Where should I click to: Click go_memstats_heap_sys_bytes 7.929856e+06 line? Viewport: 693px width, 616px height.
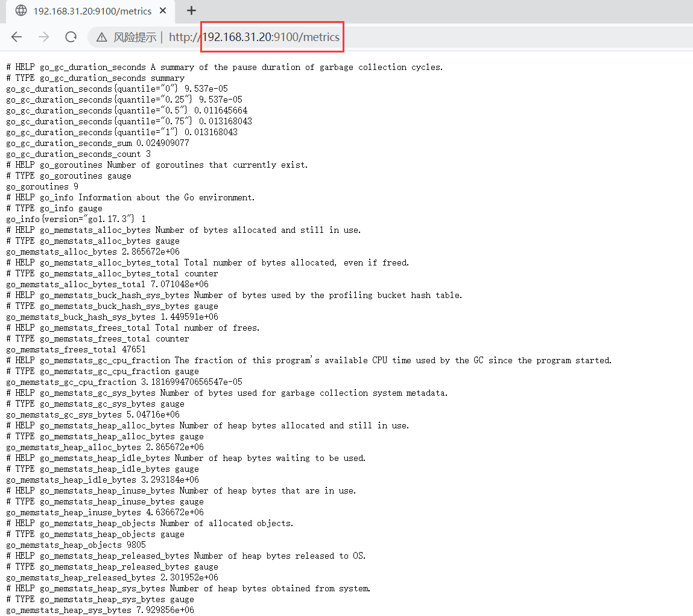[x=100, y=610]
